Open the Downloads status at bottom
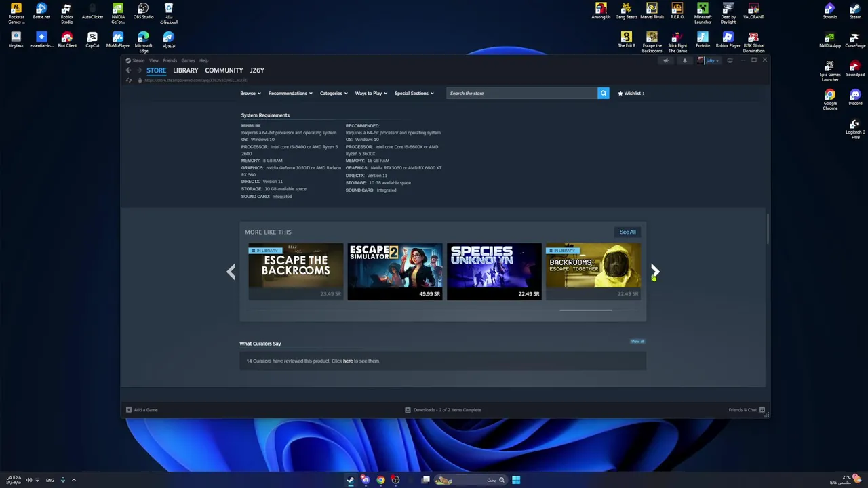 point(443,409)
